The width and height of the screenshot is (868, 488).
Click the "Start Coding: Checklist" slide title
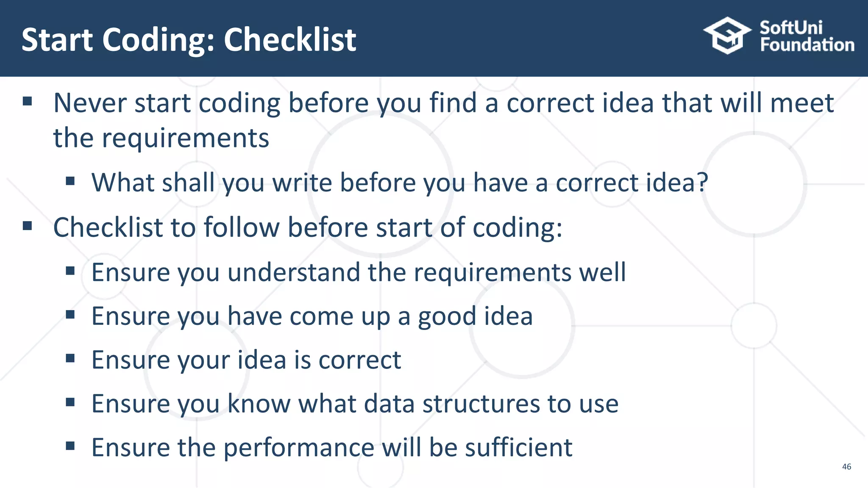click(x=189, y=40)
